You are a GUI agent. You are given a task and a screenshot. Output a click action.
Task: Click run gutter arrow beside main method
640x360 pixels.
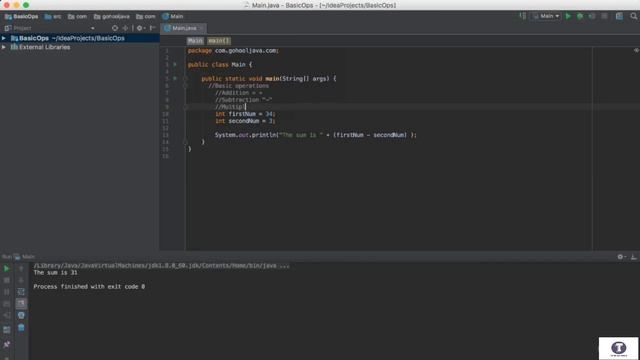coord(175,78)
